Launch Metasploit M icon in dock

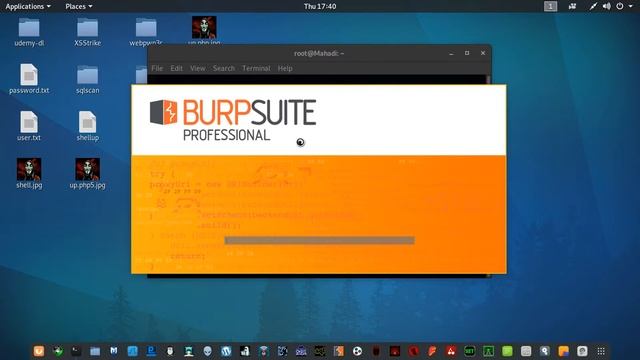113,351
